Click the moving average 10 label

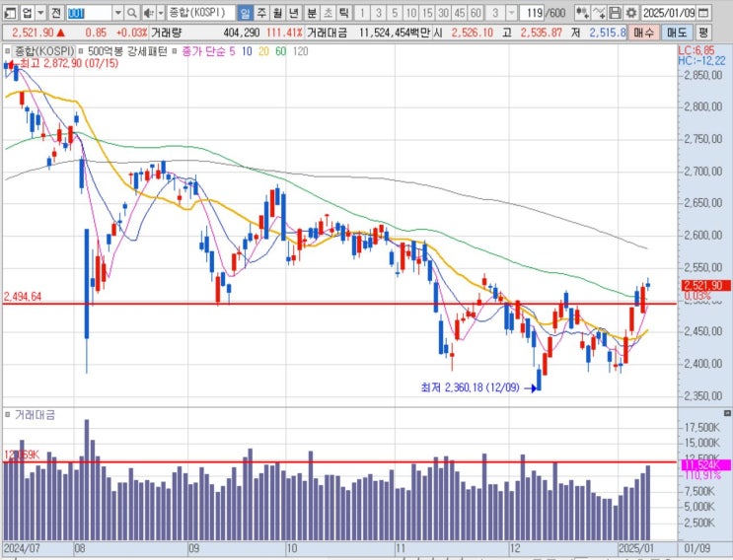pyautogui.click(x=247, y=51)
